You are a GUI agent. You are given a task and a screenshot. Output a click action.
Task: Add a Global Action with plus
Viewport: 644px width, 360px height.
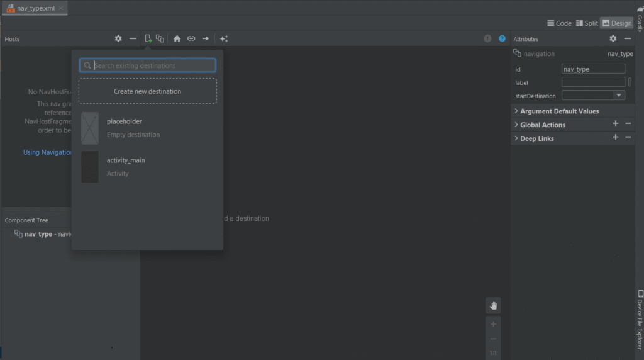(x=616, y=124)
